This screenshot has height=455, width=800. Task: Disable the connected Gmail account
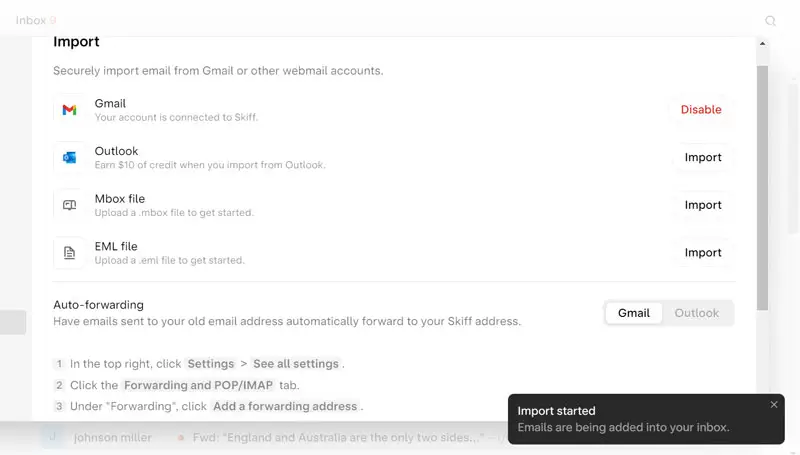701,110
